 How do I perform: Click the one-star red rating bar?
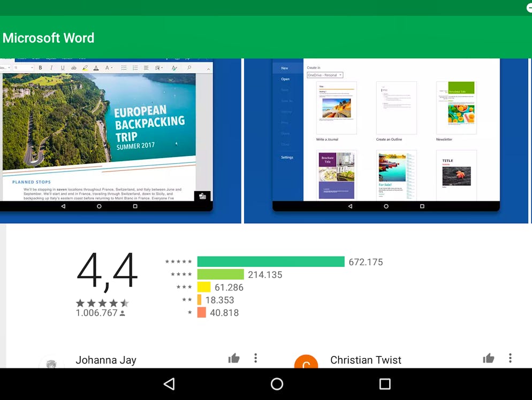(x=202, y=312)
